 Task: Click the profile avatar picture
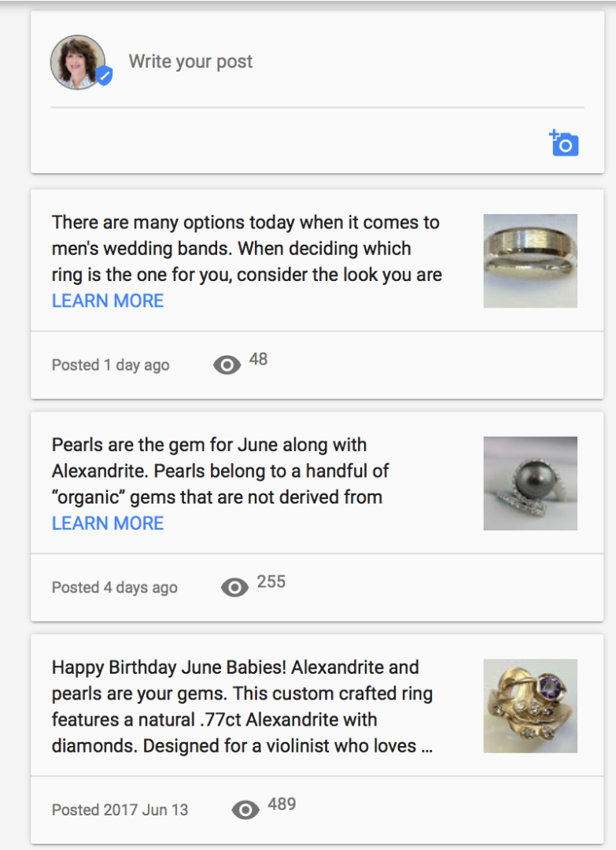pyautogui.click(x=78, y=61)
